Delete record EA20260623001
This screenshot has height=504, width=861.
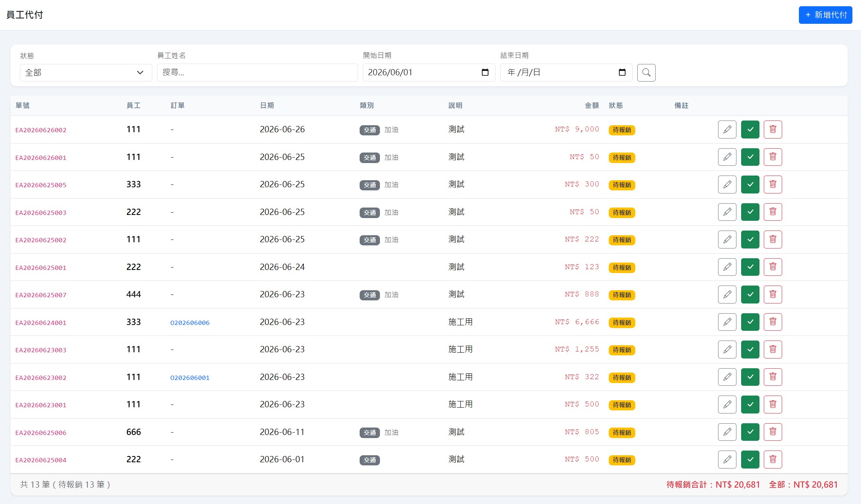coord(773,405)
